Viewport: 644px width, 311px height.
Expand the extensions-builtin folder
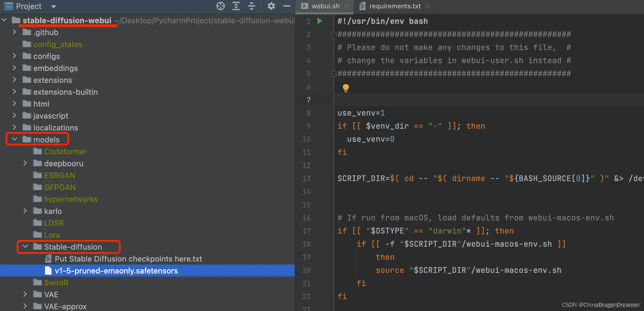[x=14, y=92]
